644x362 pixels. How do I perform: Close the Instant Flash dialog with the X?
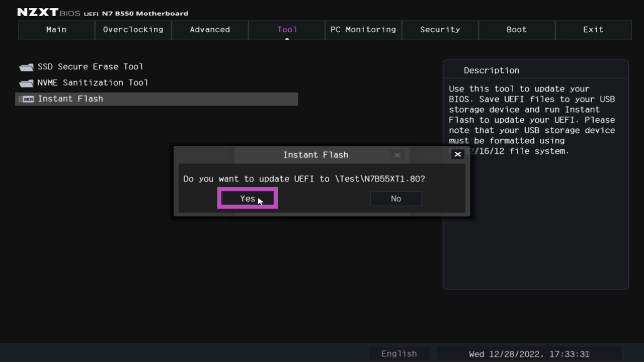[457, 154]
